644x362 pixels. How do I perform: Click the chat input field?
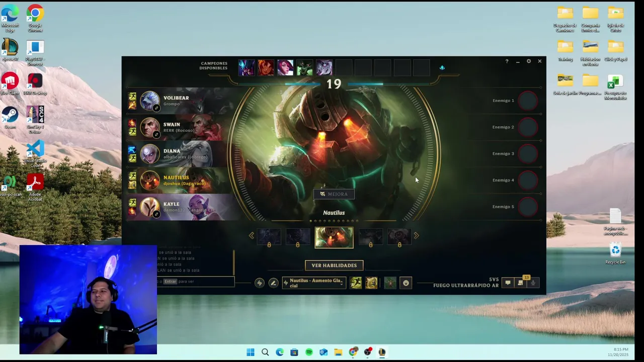pos(195,282)
